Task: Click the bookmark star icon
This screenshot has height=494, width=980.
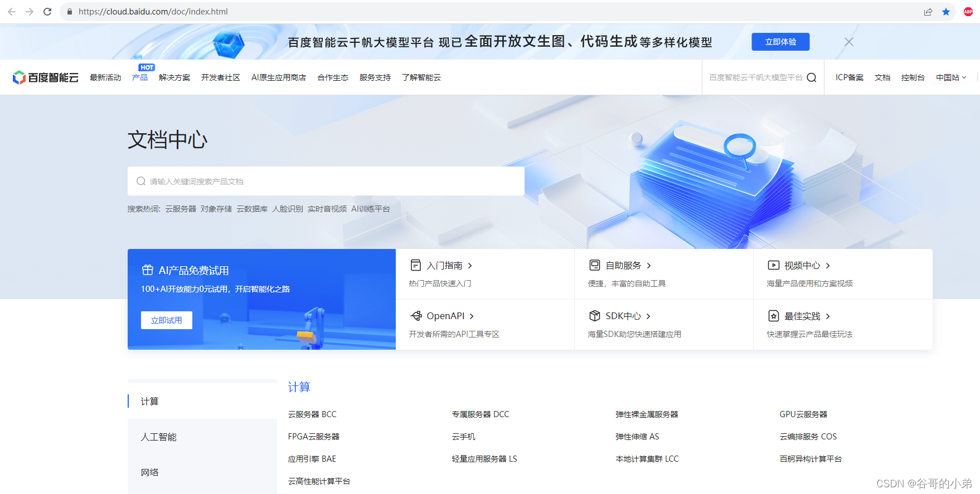Action: (x=946, y=12)
